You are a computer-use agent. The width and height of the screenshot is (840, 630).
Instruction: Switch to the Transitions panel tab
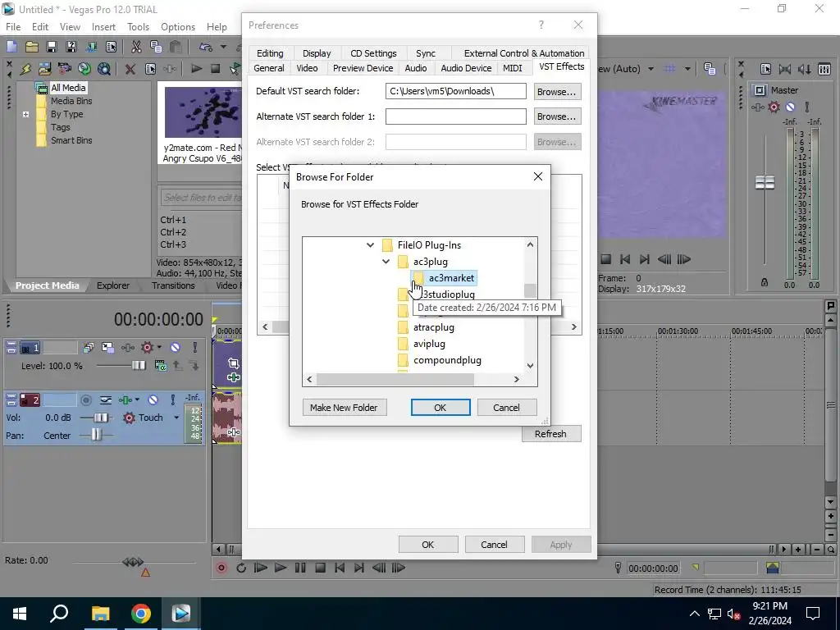tap(173, 285)
